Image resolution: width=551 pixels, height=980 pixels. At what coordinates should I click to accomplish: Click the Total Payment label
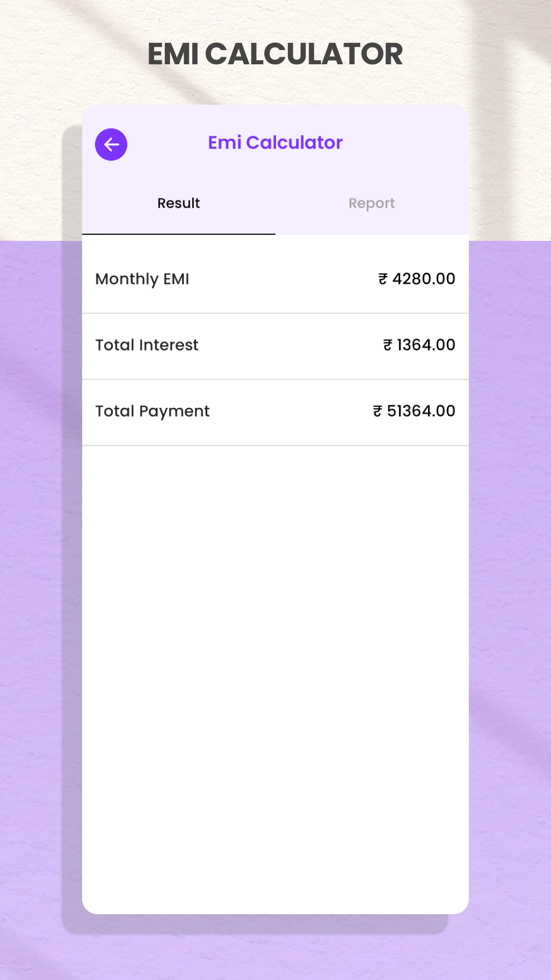click(x=153, y=411)
